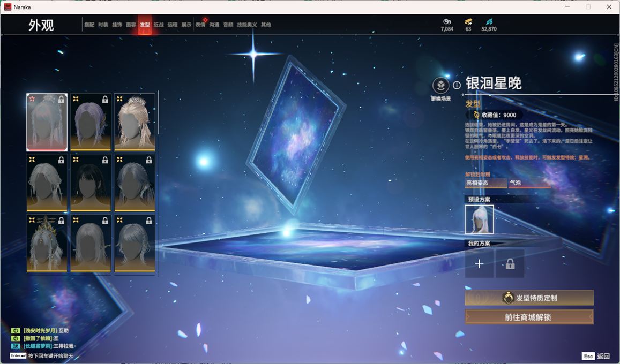
Task: Click the 收藏值: 9000 label
Action: click(498, 115)
